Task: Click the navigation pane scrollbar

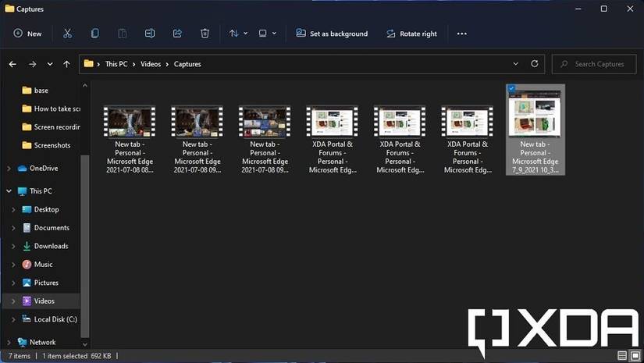Action: tap(84, 246)
